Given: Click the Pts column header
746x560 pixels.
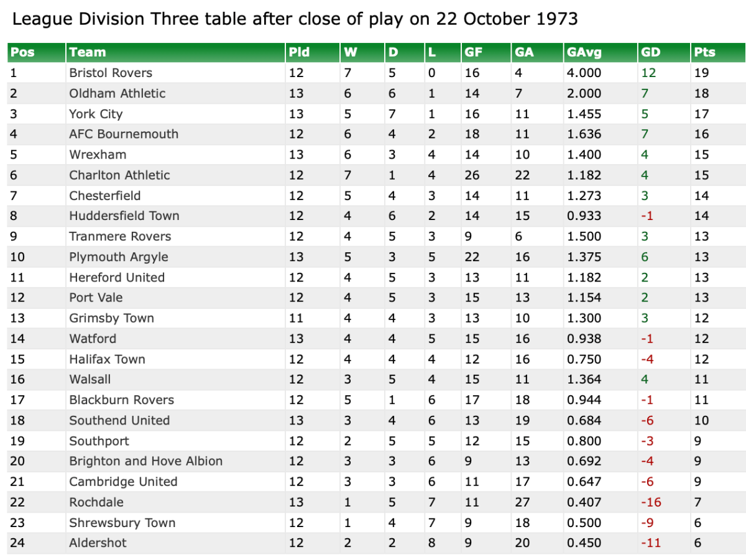Looking at the screenshot, I should click(705, 52).
